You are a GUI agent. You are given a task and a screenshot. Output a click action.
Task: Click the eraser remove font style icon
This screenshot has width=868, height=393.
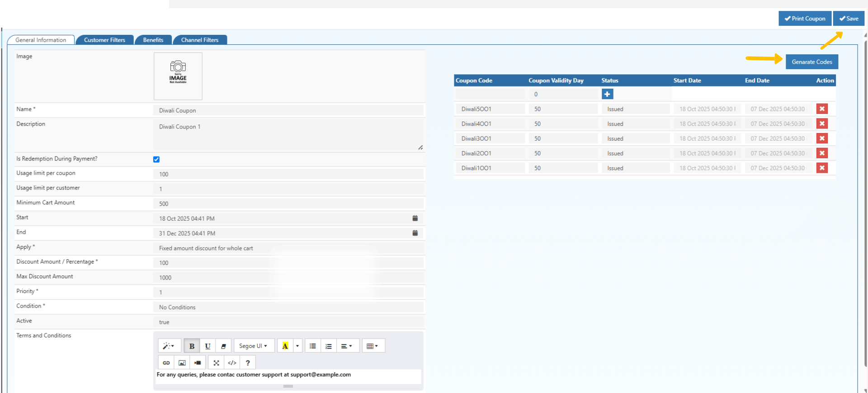tap(223, 346)
